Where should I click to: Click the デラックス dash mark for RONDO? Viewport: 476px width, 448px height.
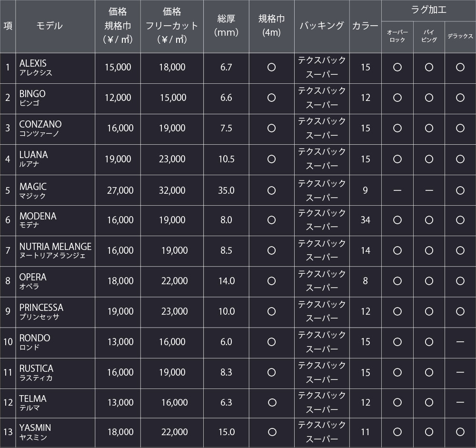point(460,342)
